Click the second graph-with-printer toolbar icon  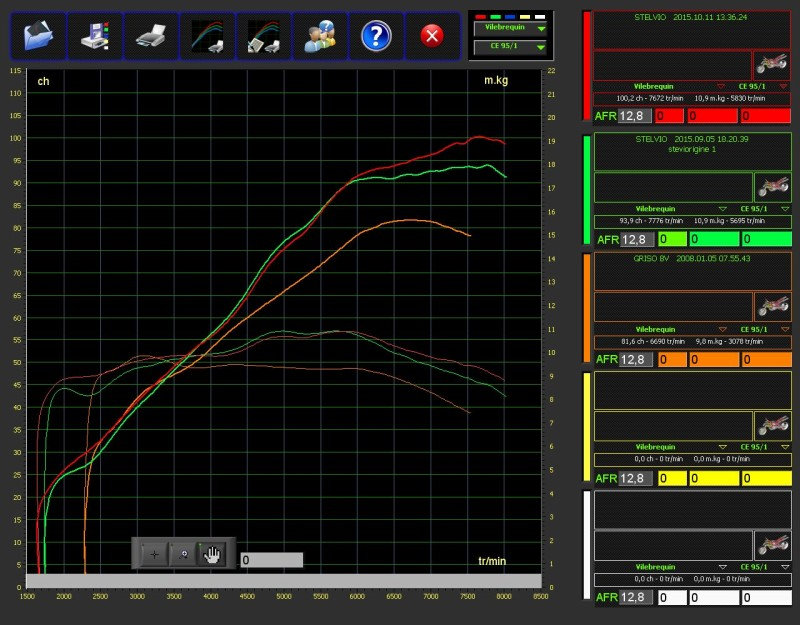[x=264, y=36]
